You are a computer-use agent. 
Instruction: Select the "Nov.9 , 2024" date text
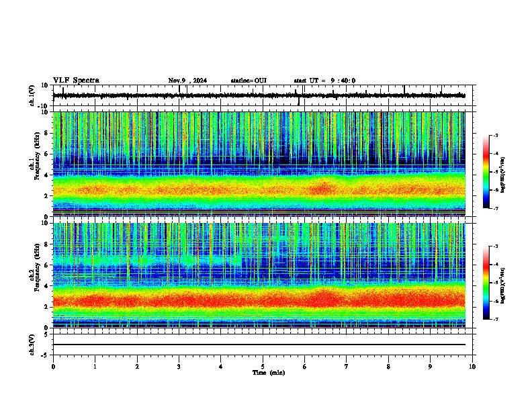click(187, 81)
